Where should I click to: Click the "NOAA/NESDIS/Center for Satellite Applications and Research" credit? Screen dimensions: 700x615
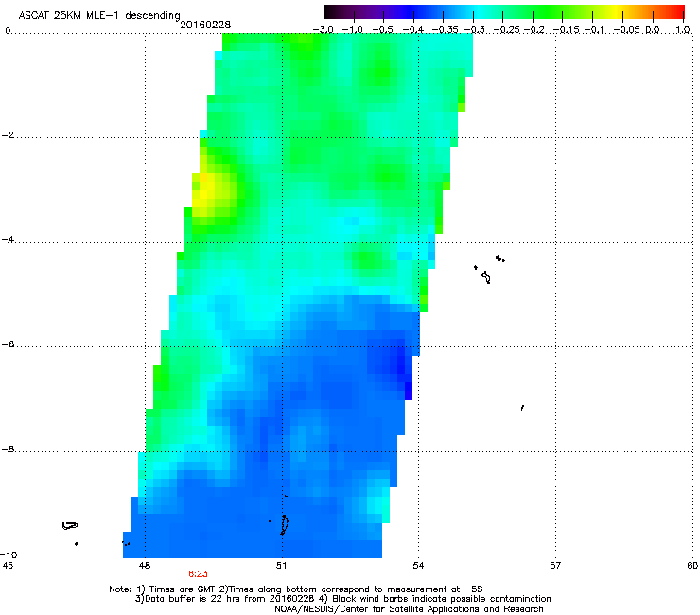[x=409, y=609]
